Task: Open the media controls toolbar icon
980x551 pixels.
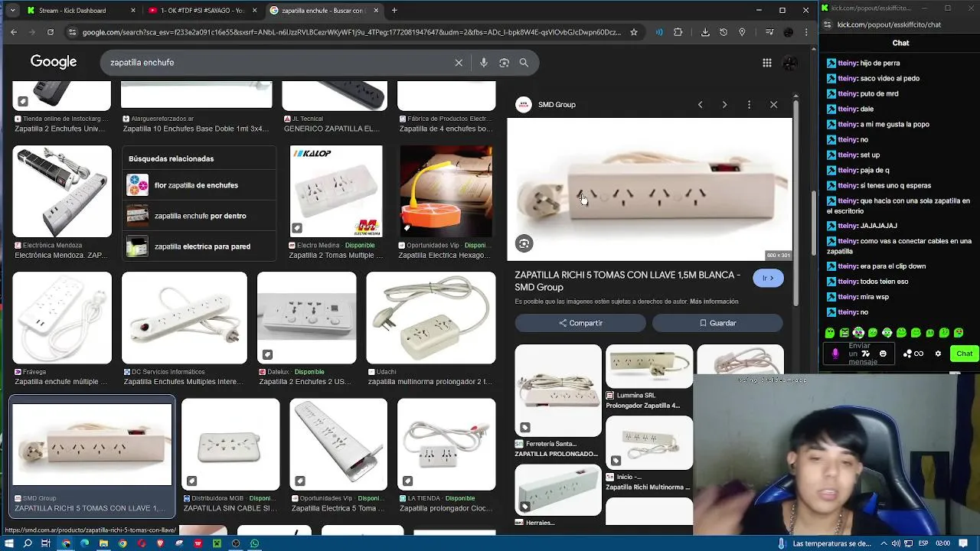Action: click(769, 32)
